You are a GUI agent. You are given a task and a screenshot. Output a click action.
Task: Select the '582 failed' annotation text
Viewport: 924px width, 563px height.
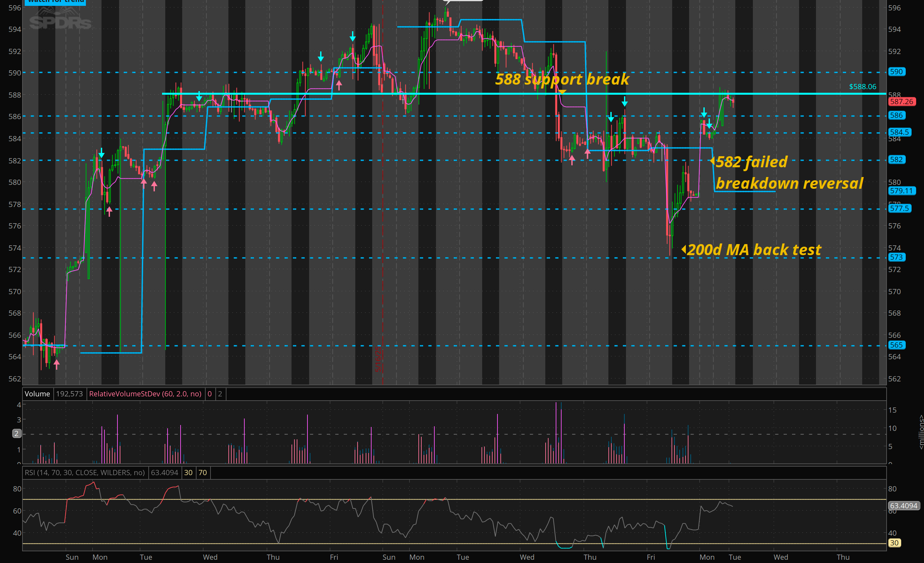coord(751,162)
